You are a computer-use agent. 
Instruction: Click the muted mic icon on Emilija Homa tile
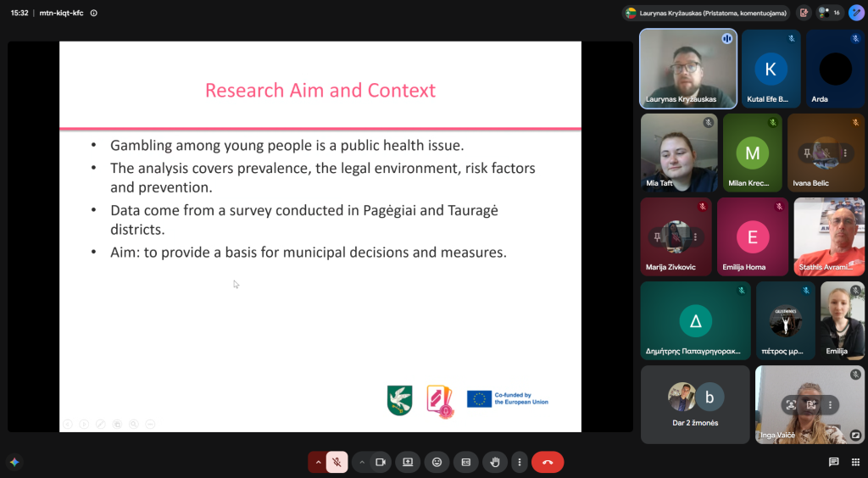[779, 207]
